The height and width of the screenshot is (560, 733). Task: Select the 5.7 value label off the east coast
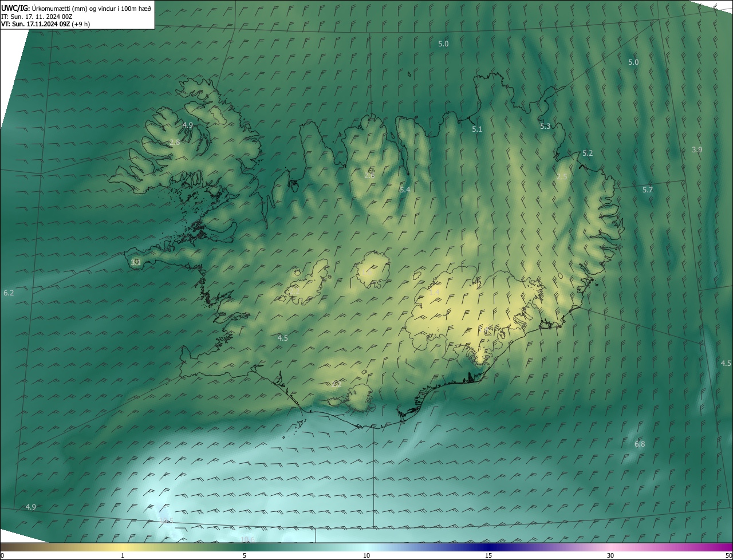point(647,190)
